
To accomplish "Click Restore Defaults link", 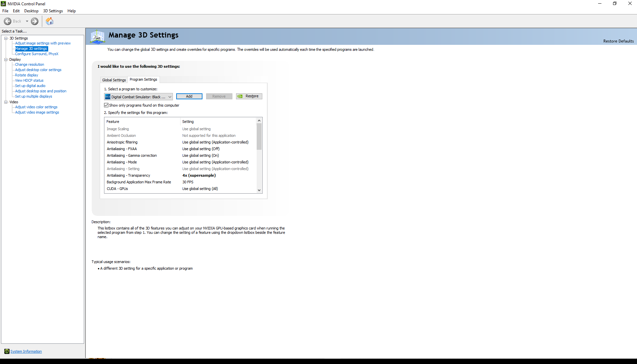I will coord(618,41).
